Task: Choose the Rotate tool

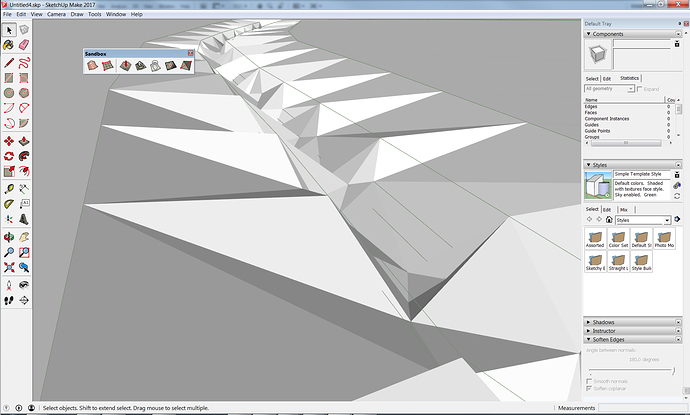Action: coord(9,156)
